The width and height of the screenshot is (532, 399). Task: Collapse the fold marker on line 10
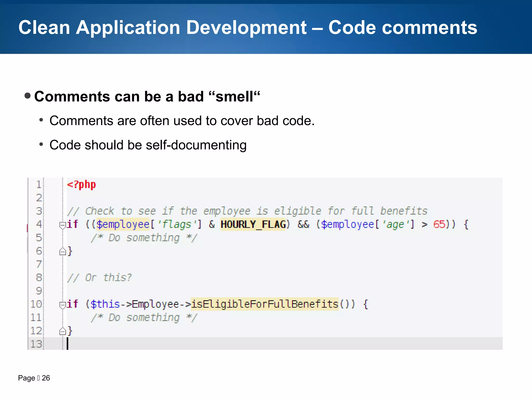pyautogui.click(x=62, y=305)
